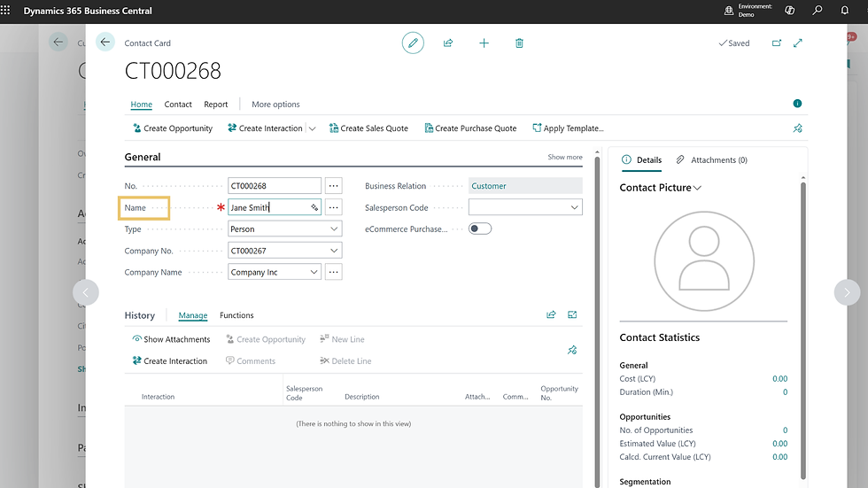The height and width of the screenshot is (488, 868).
Task: Open the app launcher waffle menu
Action: pos(5,11)
